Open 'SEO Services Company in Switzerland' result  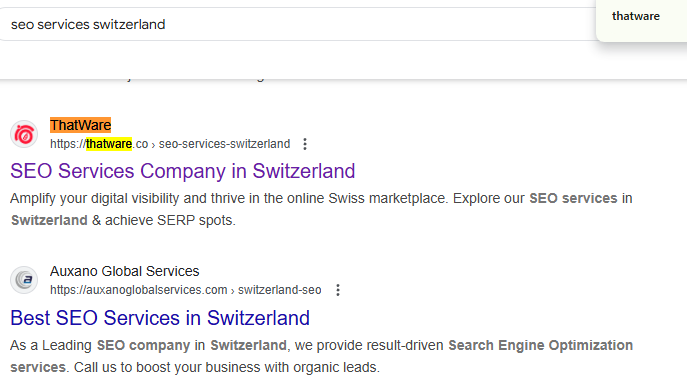tap(183, 171)
